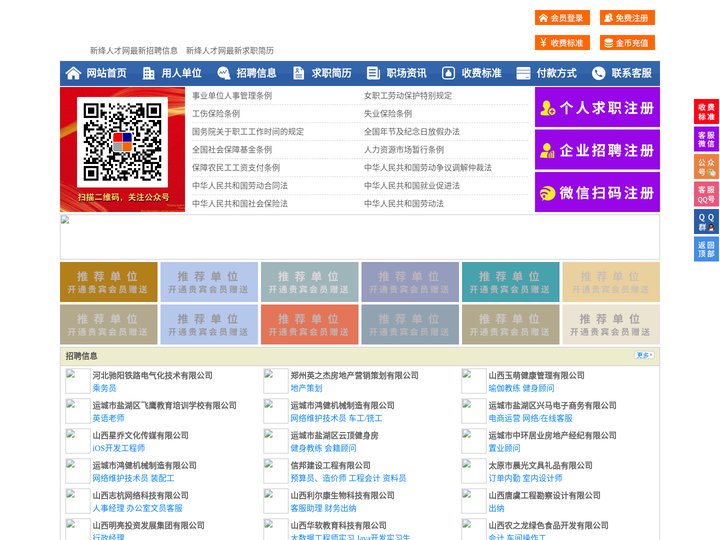The height and width of the screenshot is (540, 720).
Task: Click the 会员登录 button
Action: [x=562, y=18]
